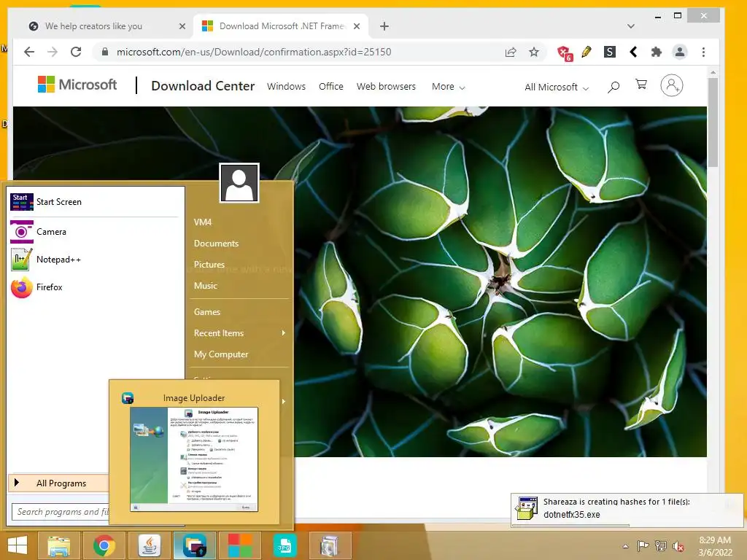
Task: Open the Chrome three-dot menu
Action: point(704,52)
